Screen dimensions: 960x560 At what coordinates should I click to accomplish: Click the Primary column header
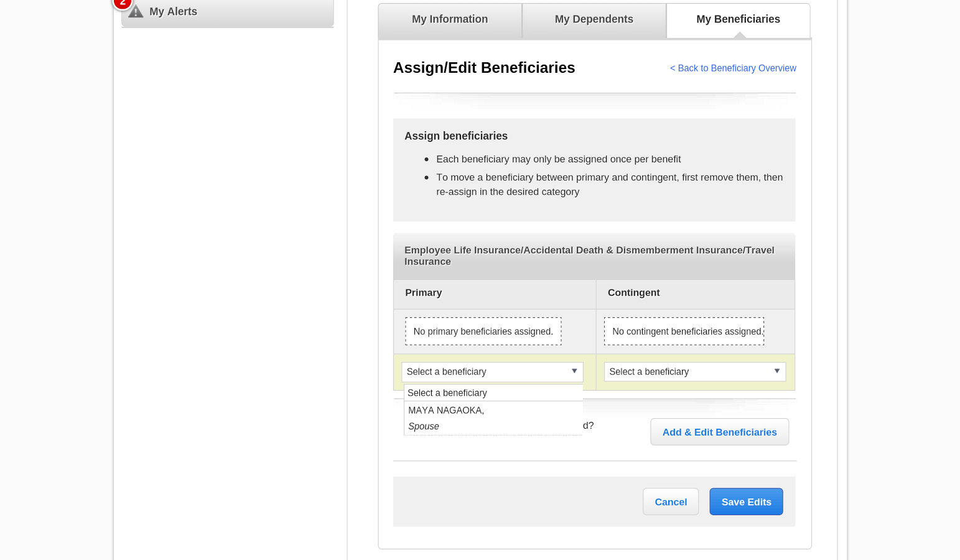click(x=495, y=293)
